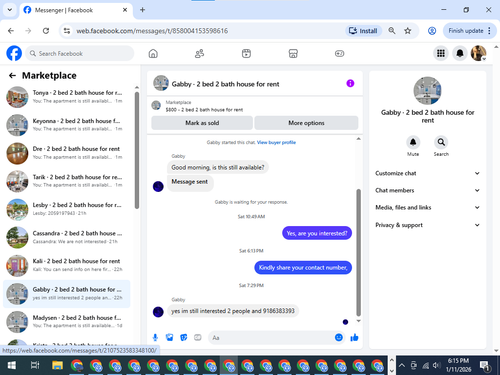
Task: Open a new browser tab
Action: click(142, 10)
